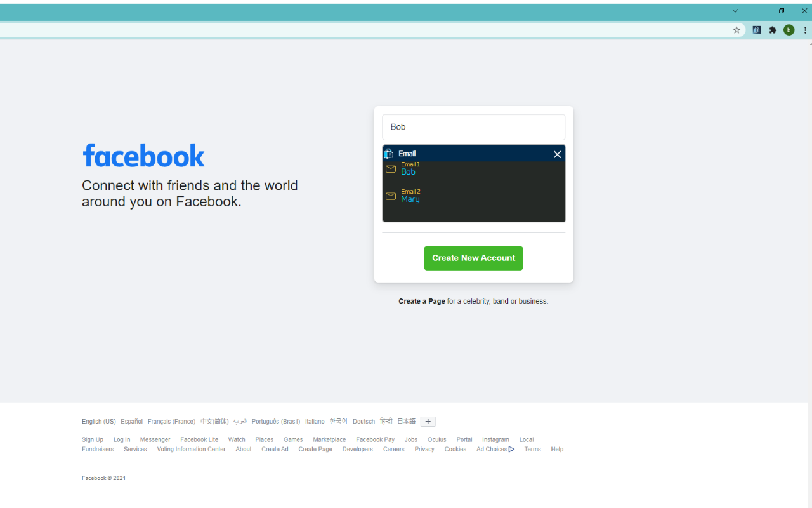
Task: Click the name field containing Bob
Action: pyautogui.click(x=473, y=127)
